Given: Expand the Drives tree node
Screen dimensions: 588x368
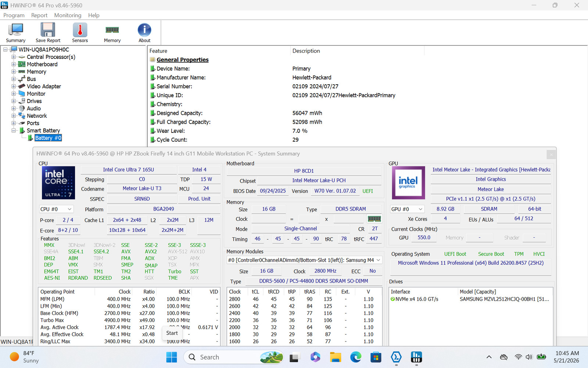Looking at the screenshot, I should click(x=14, y=101).
